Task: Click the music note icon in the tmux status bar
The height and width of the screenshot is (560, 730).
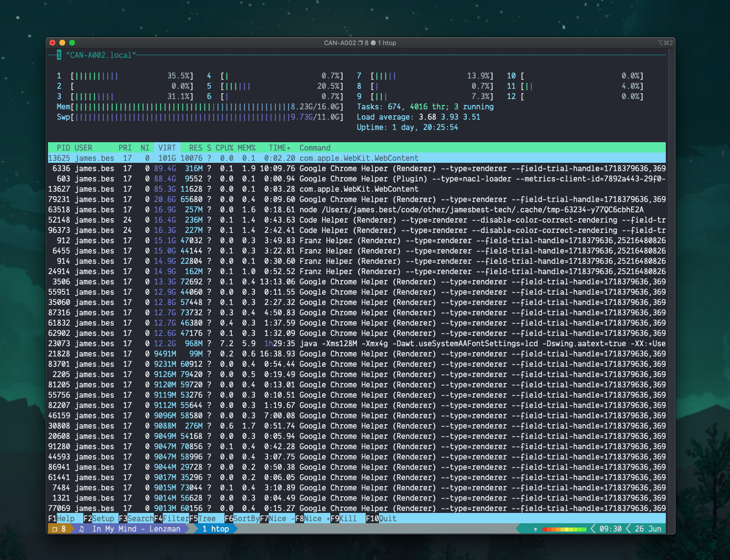Action: (x=81, y=529)
